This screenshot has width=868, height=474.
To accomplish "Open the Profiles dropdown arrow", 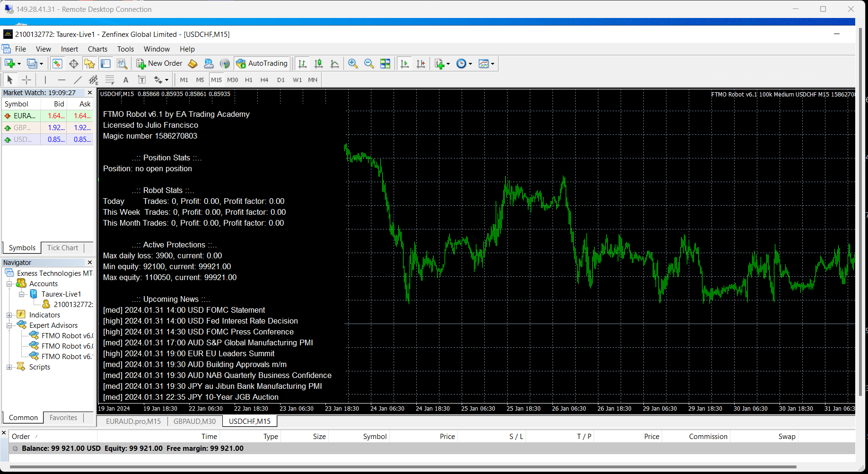I will click(42, 64).
